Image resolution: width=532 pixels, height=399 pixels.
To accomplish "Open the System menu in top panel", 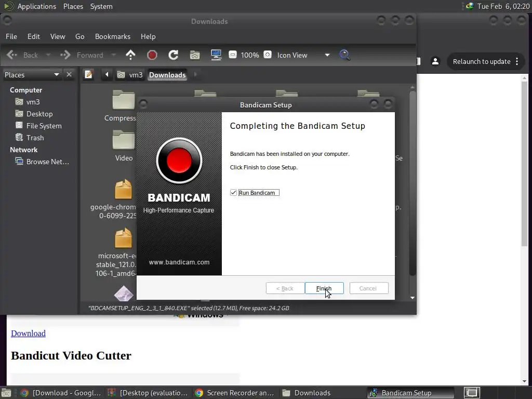I will (x=101, y=6).
